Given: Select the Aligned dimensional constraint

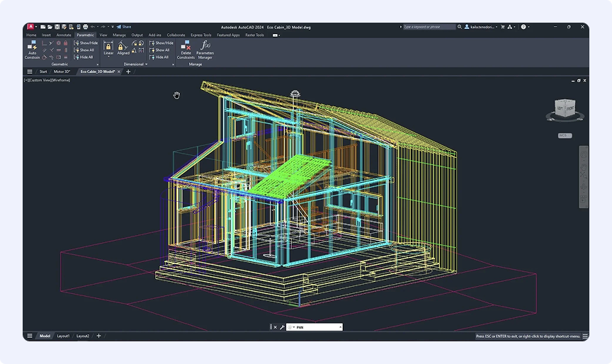Looking at the screenshot, I should coord(123,48).
